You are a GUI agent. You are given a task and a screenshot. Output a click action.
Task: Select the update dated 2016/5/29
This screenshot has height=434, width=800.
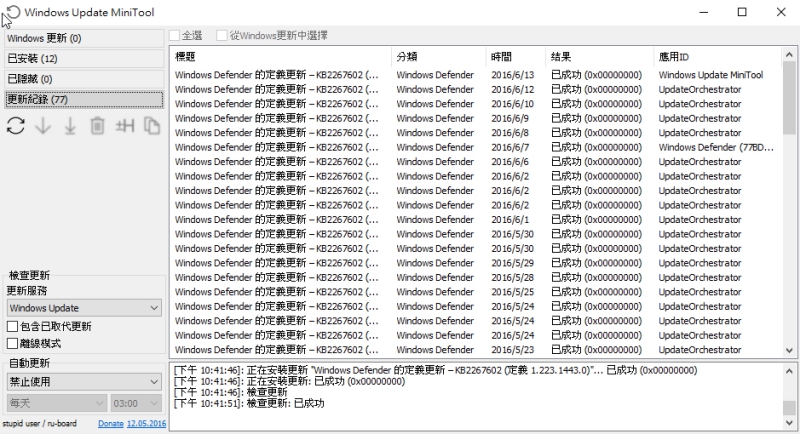[476, 263]
